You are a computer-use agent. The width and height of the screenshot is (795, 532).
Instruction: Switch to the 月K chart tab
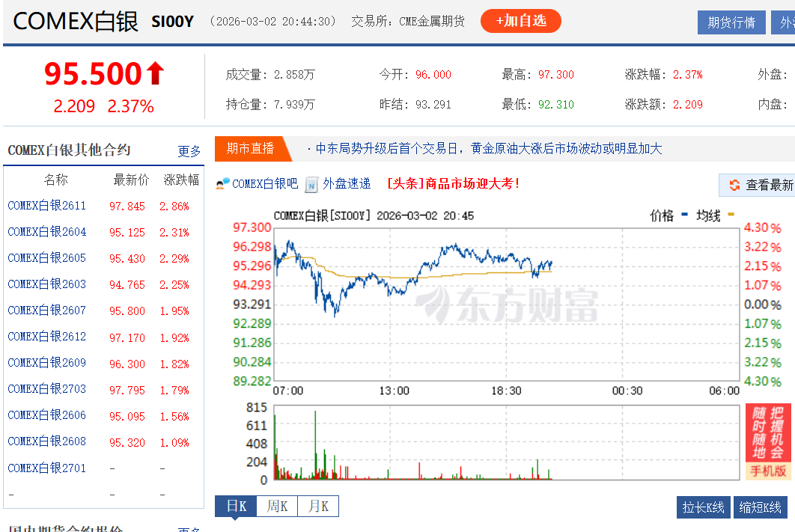click(318, 507)
